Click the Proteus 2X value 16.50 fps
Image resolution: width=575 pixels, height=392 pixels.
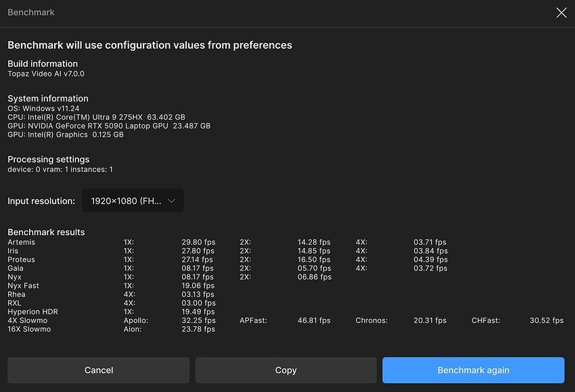[x=314, y=260]
